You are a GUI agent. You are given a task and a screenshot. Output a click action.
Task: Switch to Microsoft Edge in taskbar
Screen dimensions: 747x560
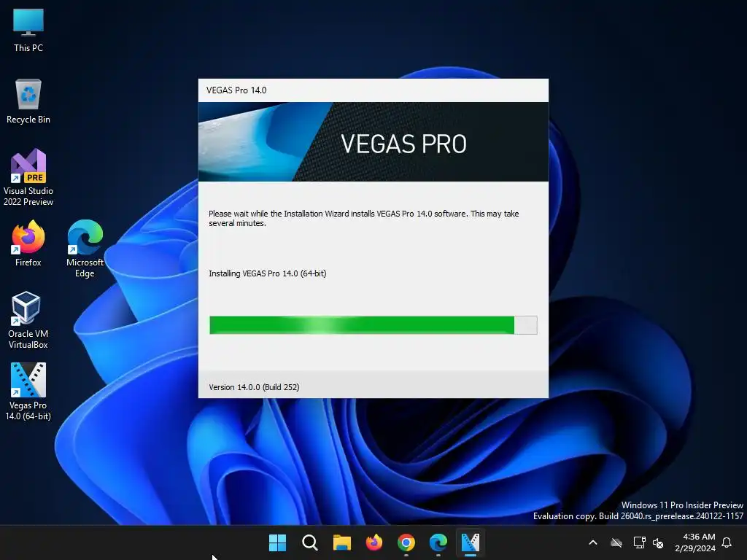tap(438, 542)
